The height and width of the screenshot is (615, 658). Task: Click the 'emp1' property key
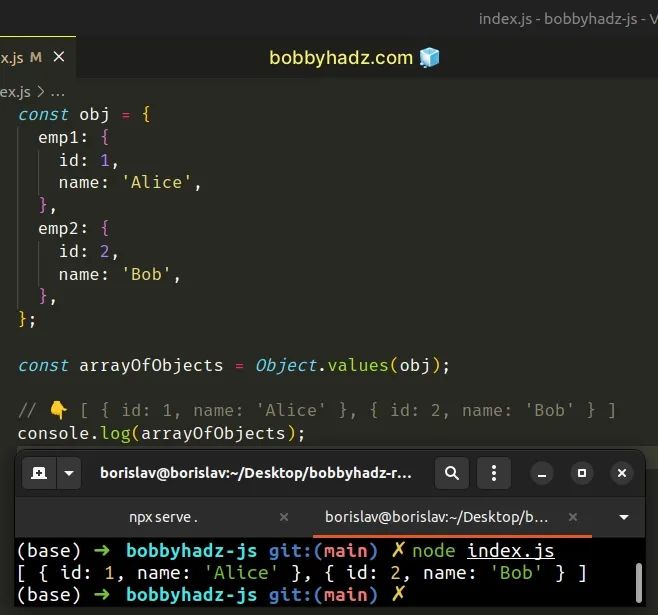[58, 138]
